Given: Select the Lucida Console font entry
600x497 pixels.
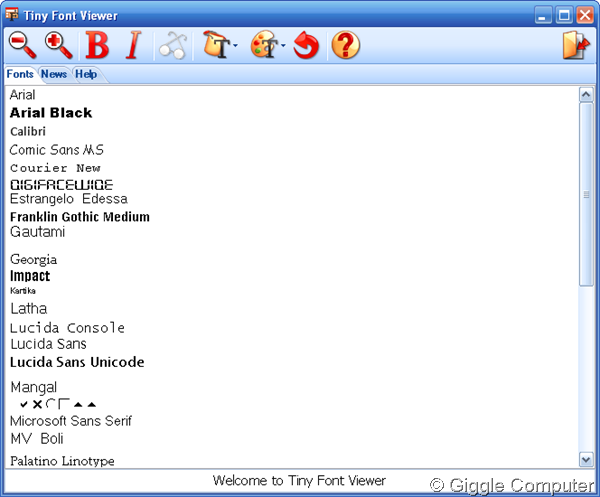Looking at the screenshot, I should pos(67,328).
